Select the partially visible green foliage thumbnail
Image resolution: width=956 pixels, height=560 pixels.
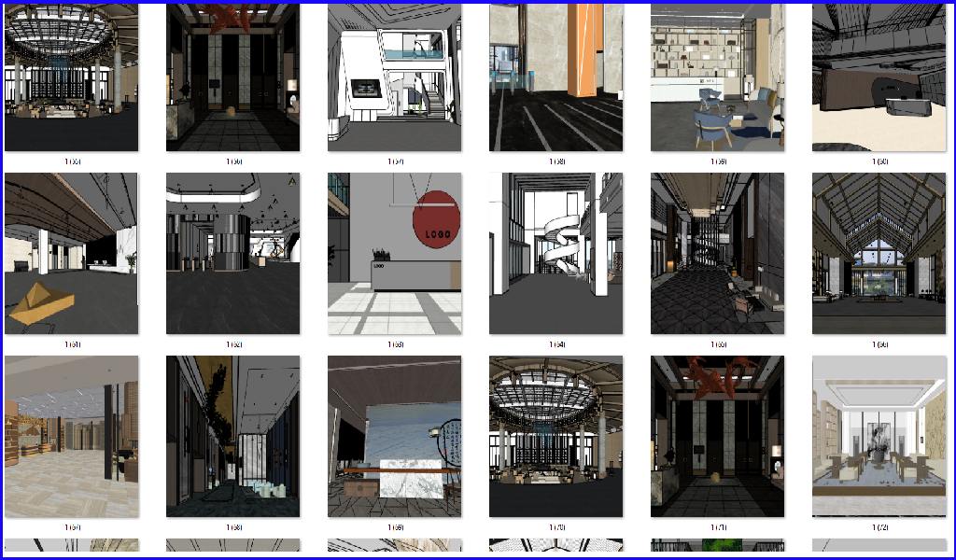(x=717, y=546)
